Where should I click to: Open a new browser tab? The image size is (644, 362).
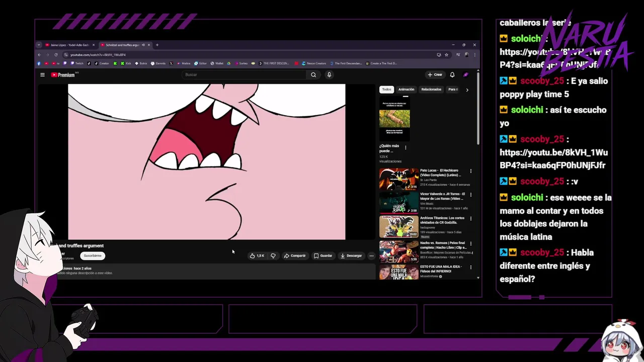coord(157,45)
